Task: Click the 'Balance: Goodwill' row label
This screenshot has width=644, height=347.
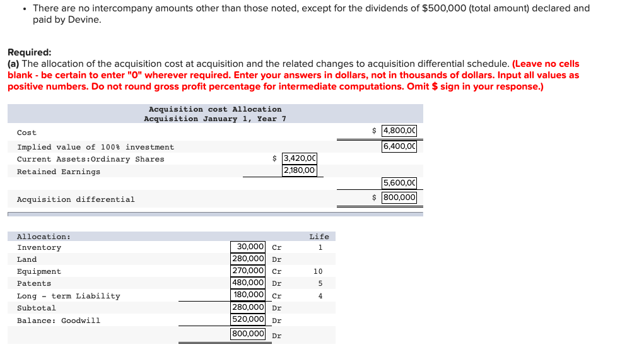Action: coord(58,321)
